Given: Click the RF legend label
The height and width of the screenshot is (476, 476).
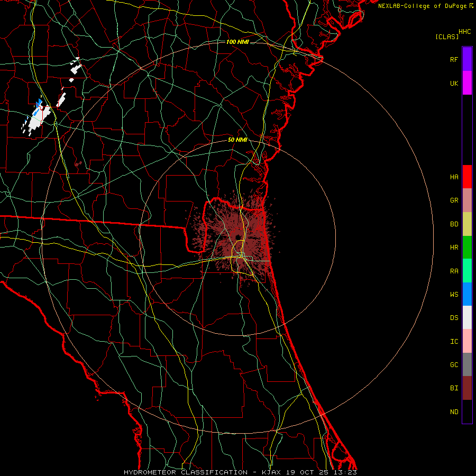Looking at the screenshot, I should coord(454,59).
